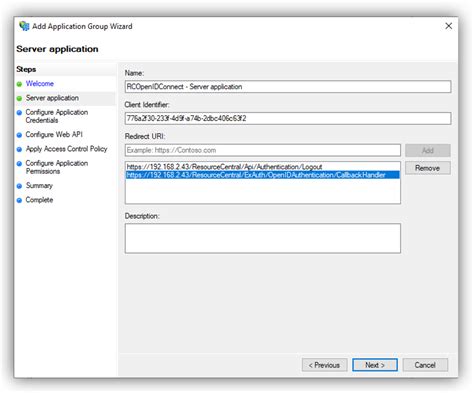Cancel the wizard
This screenshot has width=474, height=393.
click(x=425, y=365)
